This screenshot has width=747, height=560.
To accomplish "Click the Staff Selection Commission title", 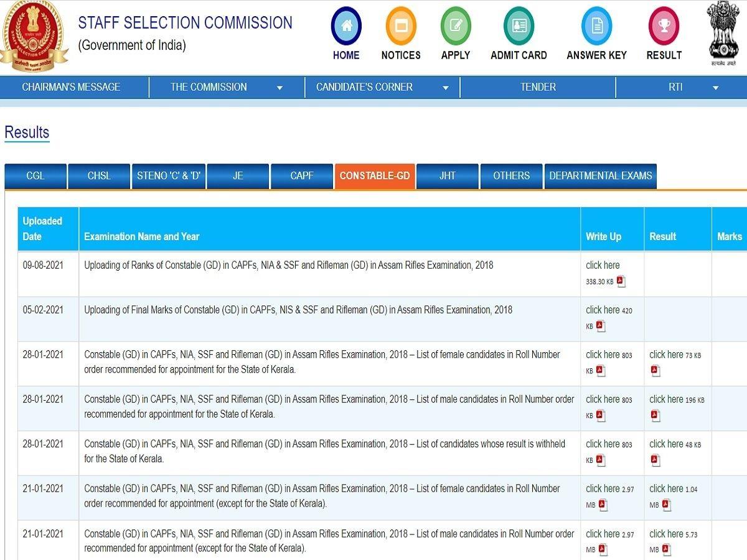I will pos(185,23).
